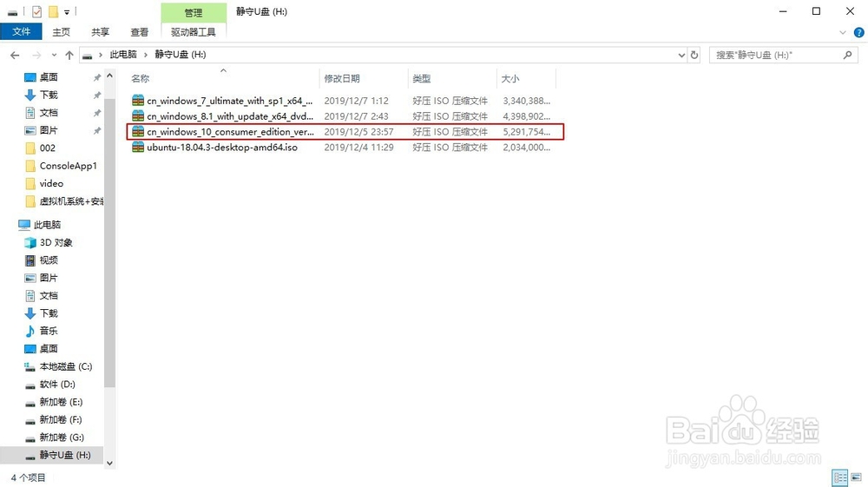
Task: Click the Windows 7 ISO archive icon
Action: pos(138,101)
